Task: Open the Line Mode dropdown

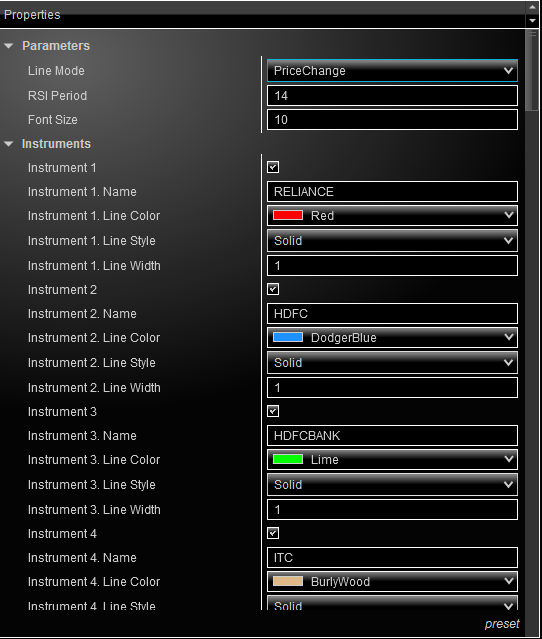Action: [392, 71]
